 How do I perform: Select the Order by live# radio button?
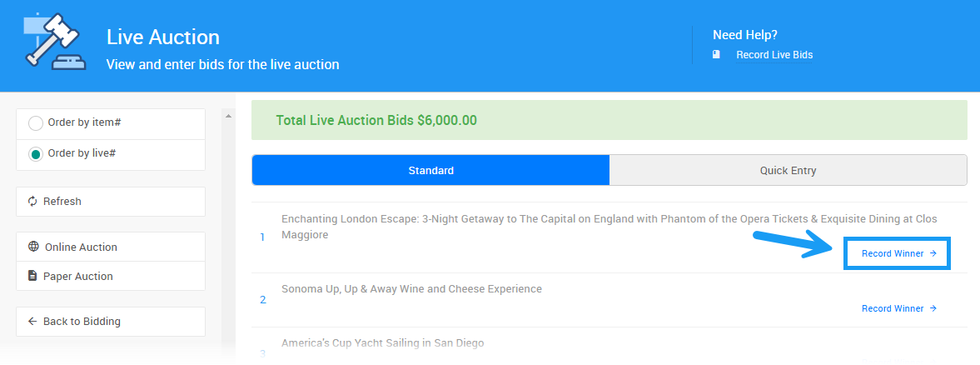36,154
